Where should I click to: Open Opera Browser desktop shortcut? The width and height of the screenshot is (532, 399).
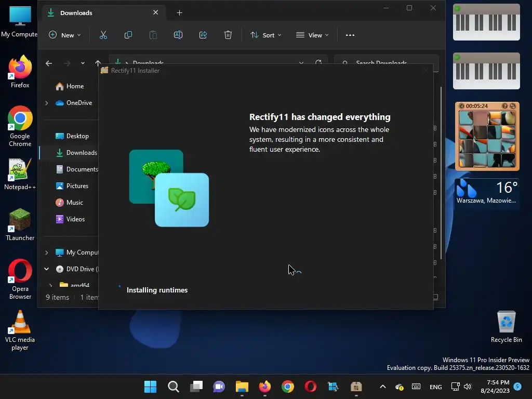point(20,279)
